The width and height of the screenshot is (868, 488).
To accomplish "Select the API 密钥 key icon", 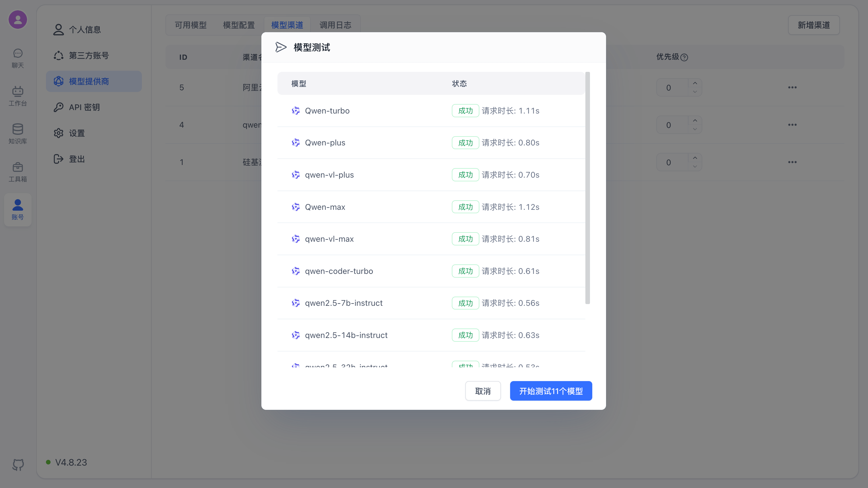I will (58, 107).
